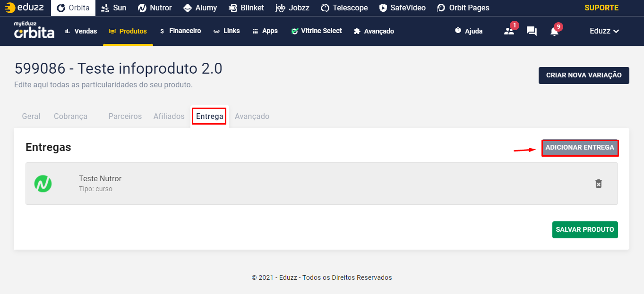Open Ajuda help in the navigation bar
644x294 pixels.
point(469,31)
